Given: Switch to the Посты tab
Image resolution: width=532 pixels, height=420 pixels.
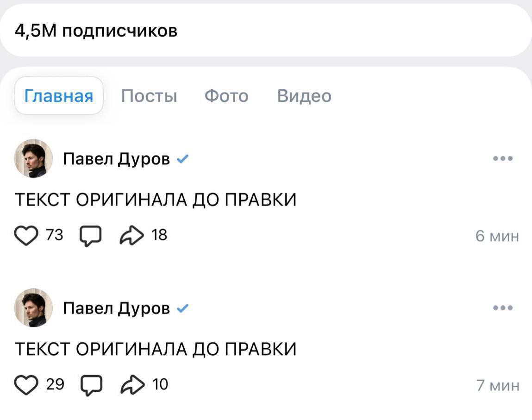Looking at the screenshot, I should click(149, 96).
